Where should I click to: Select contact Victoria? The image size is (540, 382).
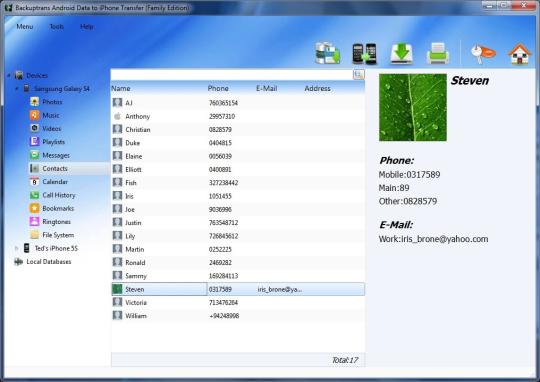(x=238, y=302)
